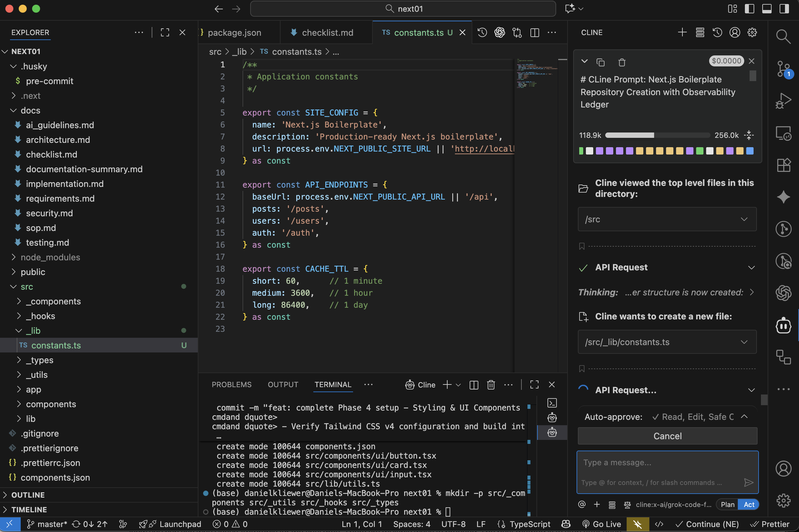Delete the current Cline task via trash icon
The height and width of the screenshot is (532, 799).
click(x=621, y=62)
